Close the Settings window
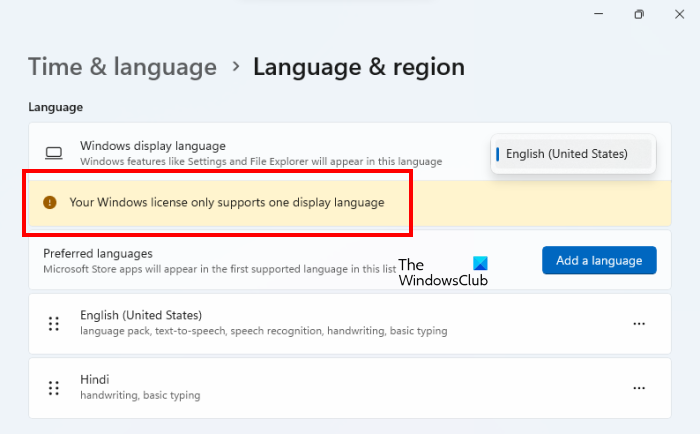This screenshot has height=434, width=700. tap(679, 14)
